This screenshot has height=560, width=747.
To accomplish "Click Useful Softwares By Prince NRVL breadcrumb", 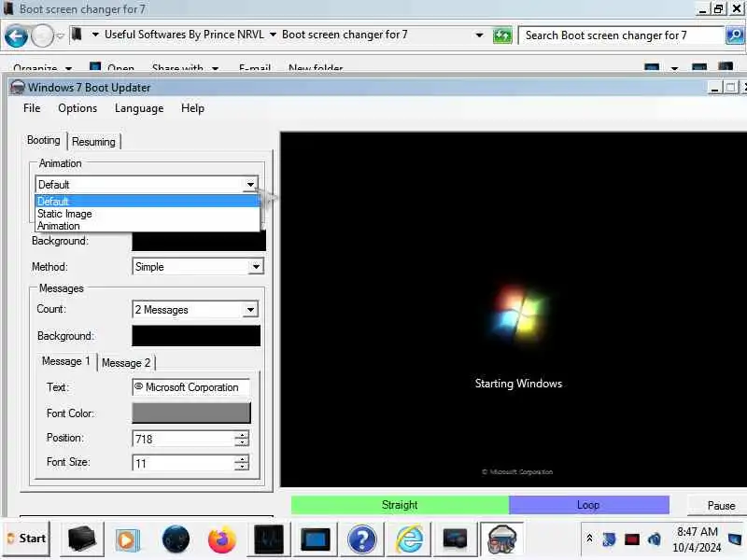I will click(x=184, y=35).
